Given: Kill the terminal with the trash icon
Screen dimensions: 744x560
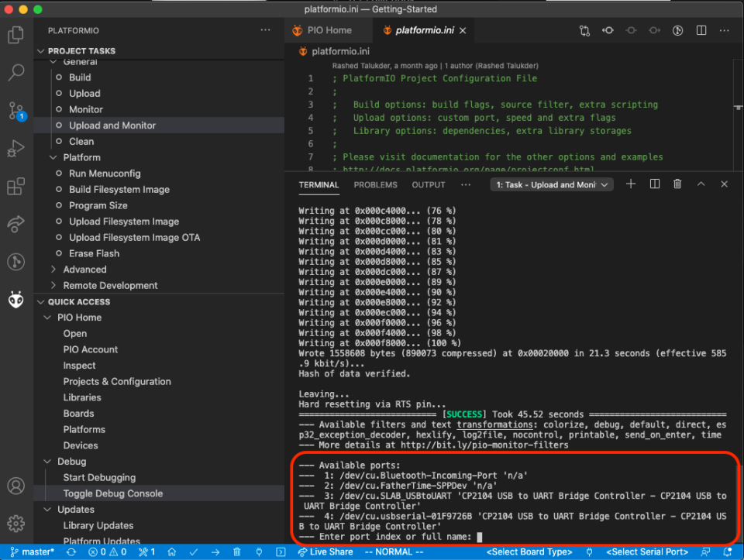Looking at the screenshot, I should 677,184.
